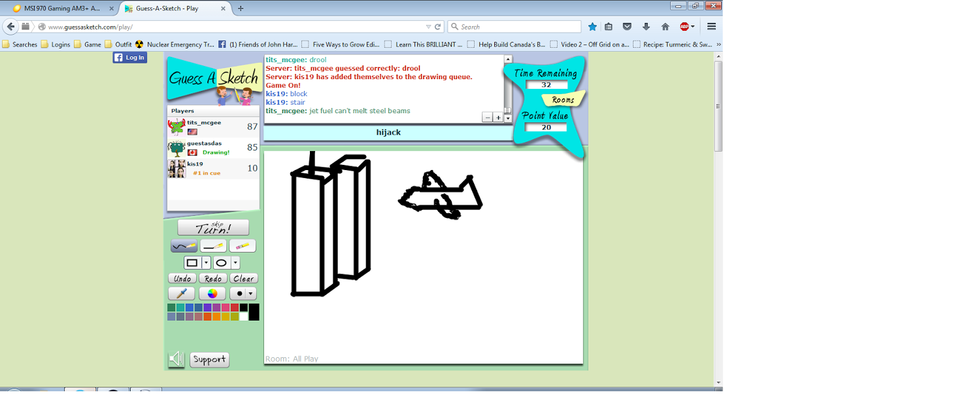Click the Support button
This screenshot has height=420, width=980.
pos(209,359)
